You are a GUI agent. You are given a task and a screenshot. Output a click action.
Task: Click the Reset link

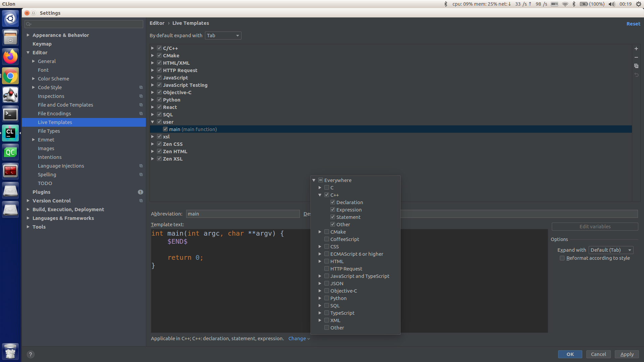[633, 24]
